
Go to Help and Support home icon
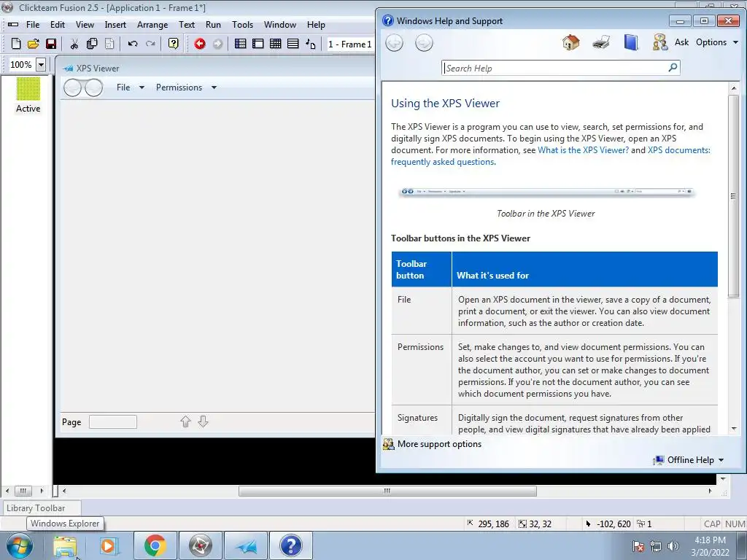coord(570,42)
